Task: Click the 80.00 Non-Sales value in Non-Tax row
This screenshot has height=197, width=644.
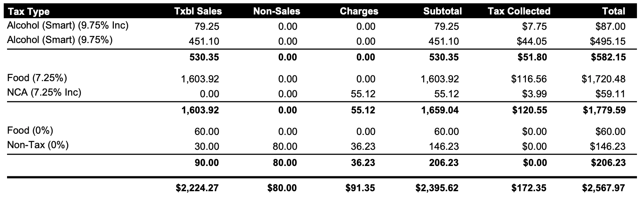Action: pyautogui.click(x=286, y=146)
